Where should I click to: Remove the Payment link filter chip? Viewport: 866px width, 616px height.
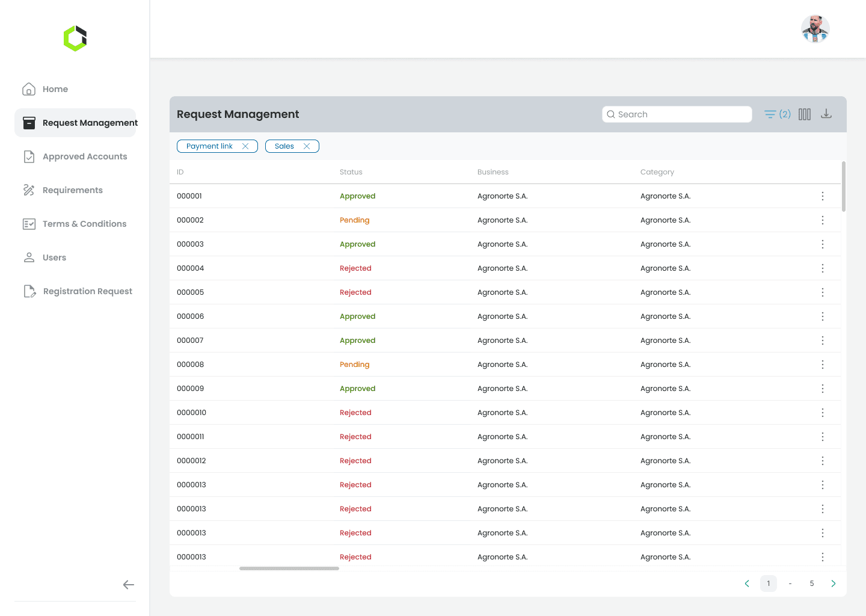(245, 146)
